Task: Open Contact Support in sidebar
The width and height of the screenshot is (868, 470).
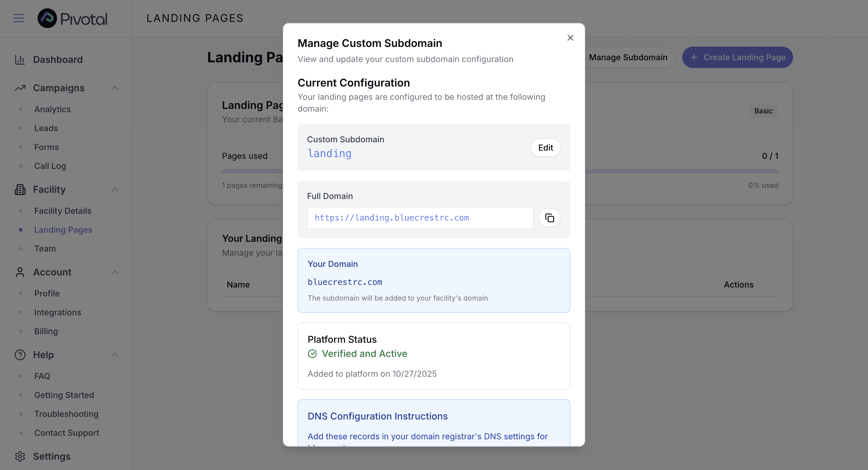Action: 66,433
